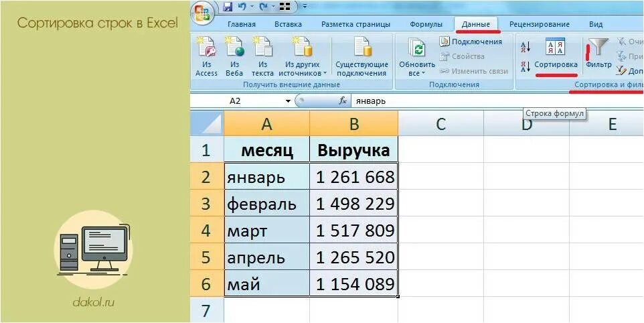Image resolution: width=644 pixels, height=323 pixels.
Task: Open Существующие подключения
Action: (361, 57)
